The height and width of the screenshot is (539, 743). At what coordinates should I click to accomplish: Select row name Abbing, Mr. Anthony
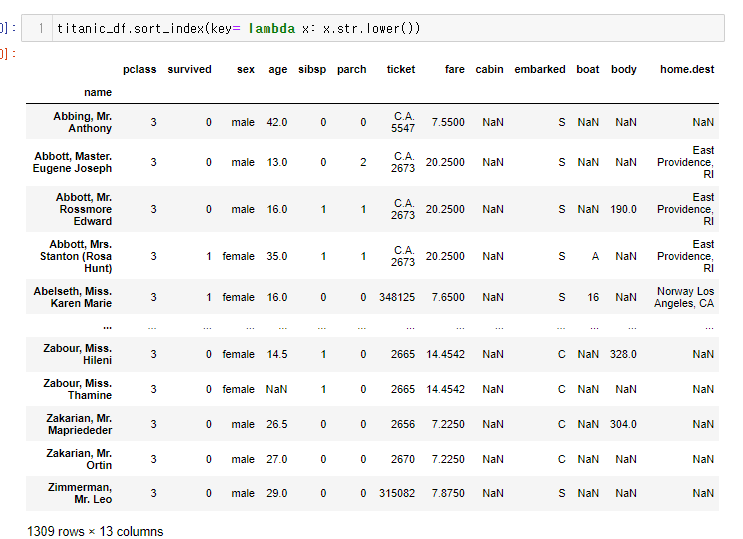pyautogui.click(x=82, y=122)
